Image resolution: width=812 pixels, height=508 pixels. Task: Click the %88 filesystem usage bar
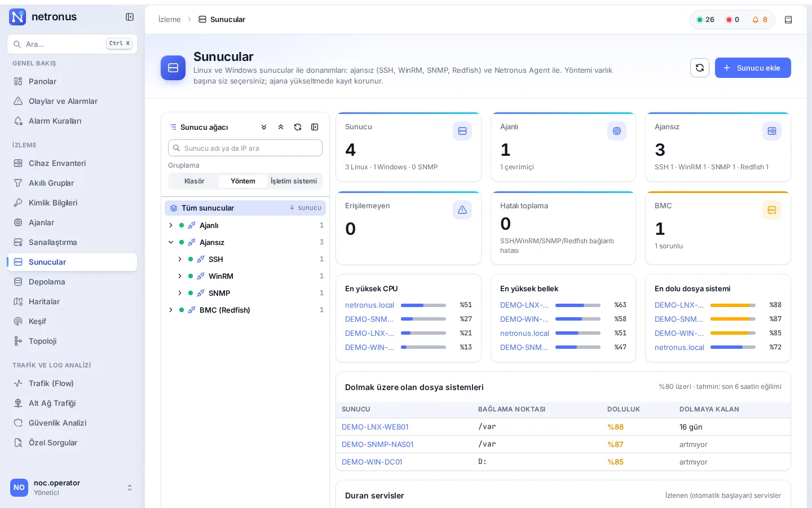point(733,305)
